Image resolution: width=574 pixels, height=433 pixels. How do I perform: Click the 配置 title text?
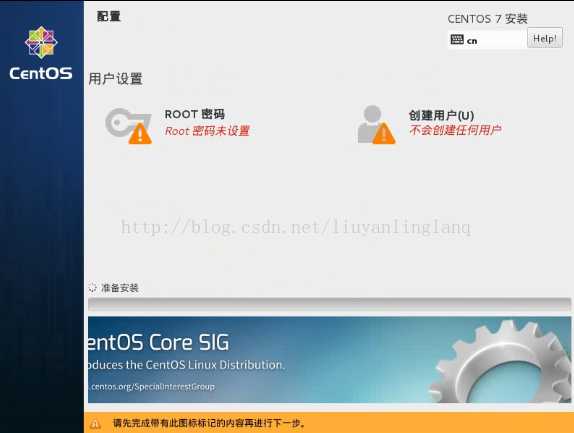[108, 16]
